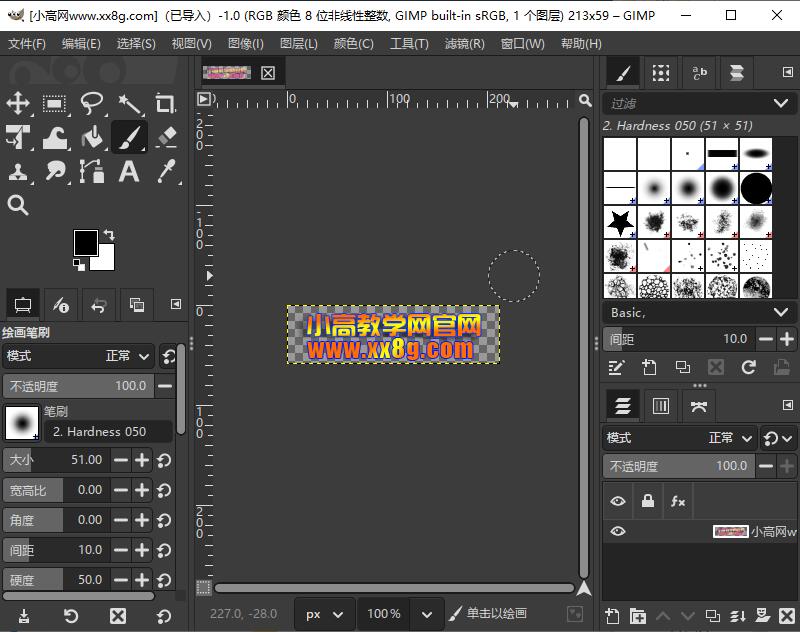Open the 图层(L) menu

299,44
